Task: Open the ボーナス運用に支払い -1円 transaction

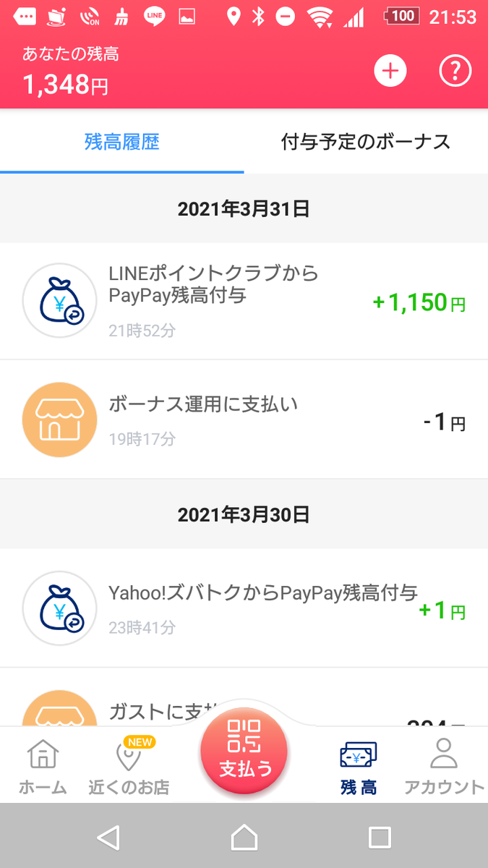Action: [x=244, y=420]
